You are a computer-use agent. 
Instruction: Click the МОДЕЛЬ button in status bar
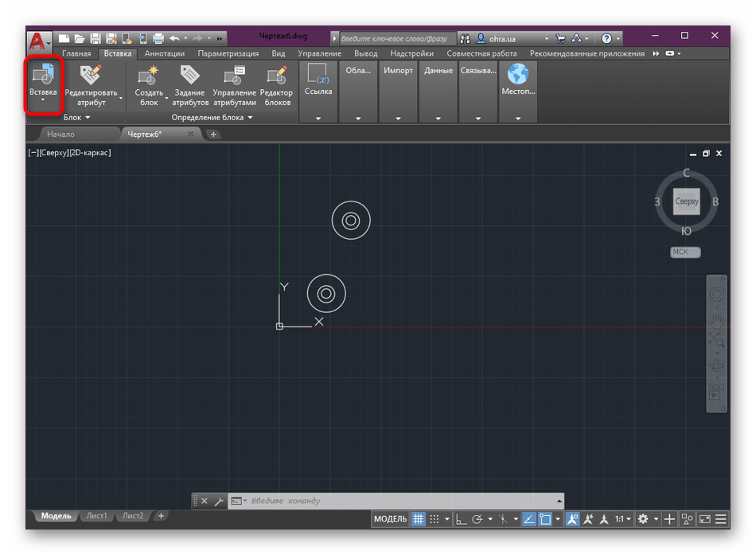click(390, 519)
